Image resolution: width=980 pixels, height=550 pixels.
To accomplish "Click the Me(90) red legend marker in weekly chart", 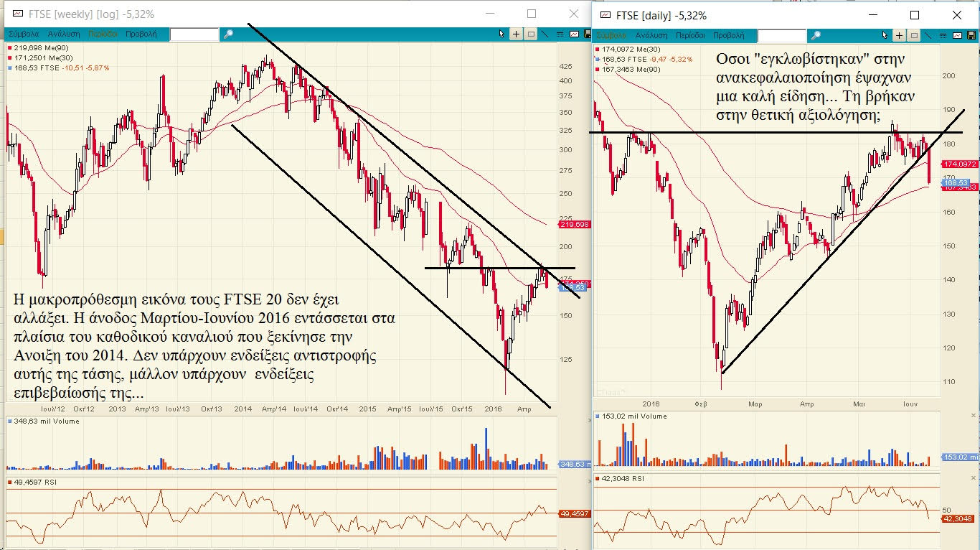I will point(9,47).
